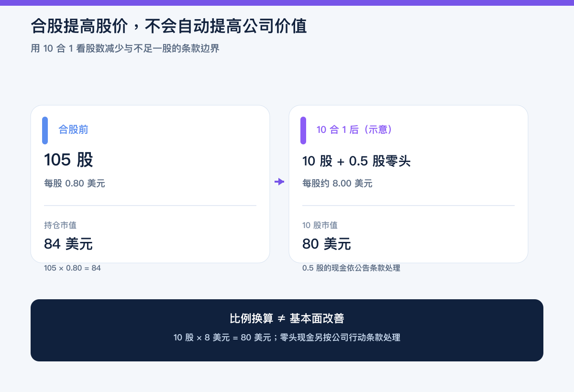Screen dimensions: 574x392
Task: Click the purple arrow between the cards
Action: point(279,182)
